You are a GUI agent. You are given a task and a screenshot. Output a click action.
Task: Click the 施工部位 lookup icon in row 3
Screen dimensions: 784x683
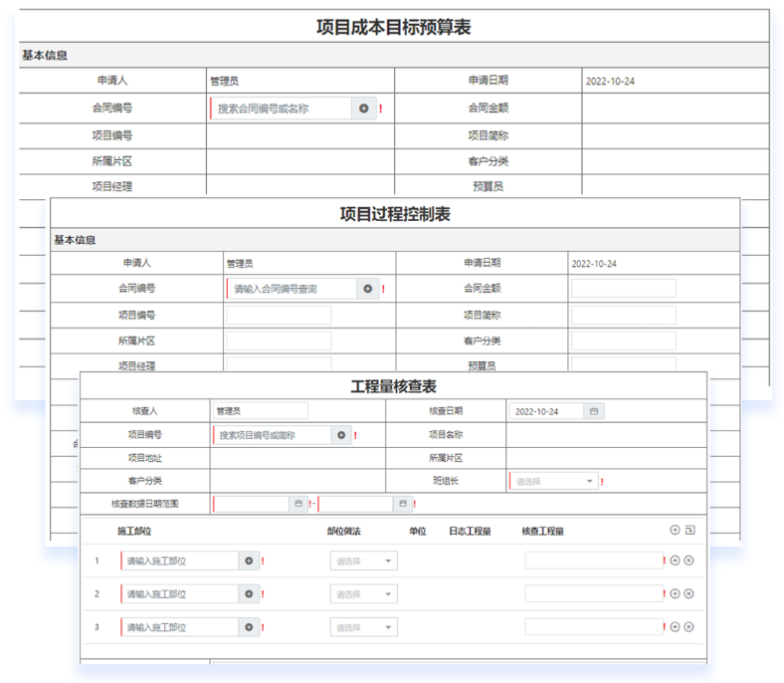point(249,627)
